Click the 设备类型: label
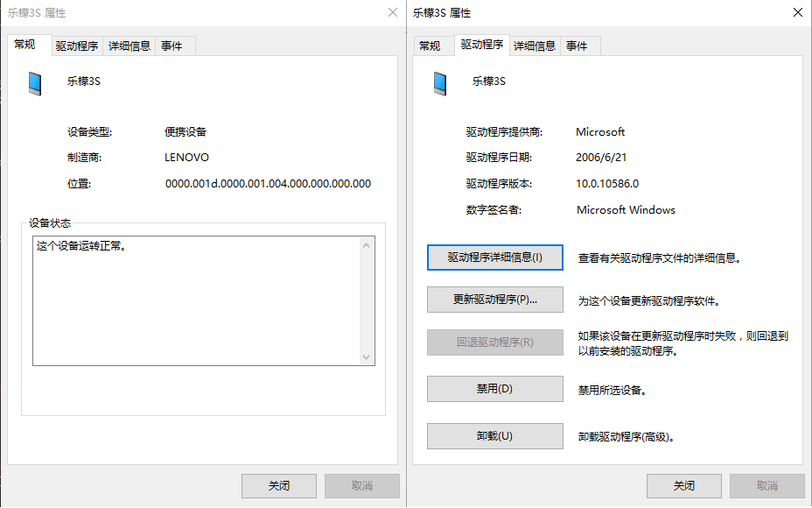Image resolution: width=812 pixels, height=508 pixels. click(x=89, y=132)
